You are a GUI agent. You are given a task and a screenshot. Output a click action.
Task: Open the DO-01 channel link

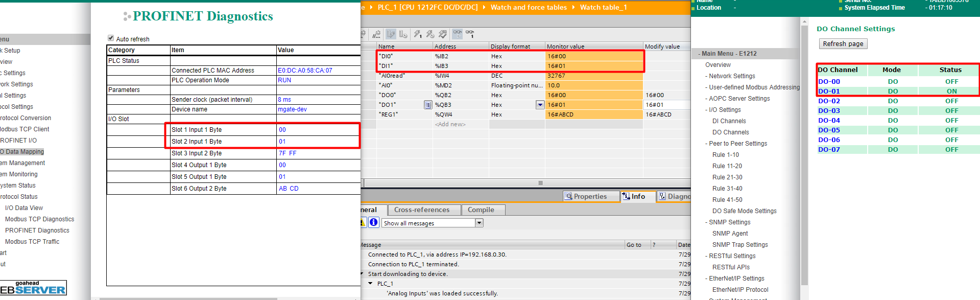coord(829,91)
